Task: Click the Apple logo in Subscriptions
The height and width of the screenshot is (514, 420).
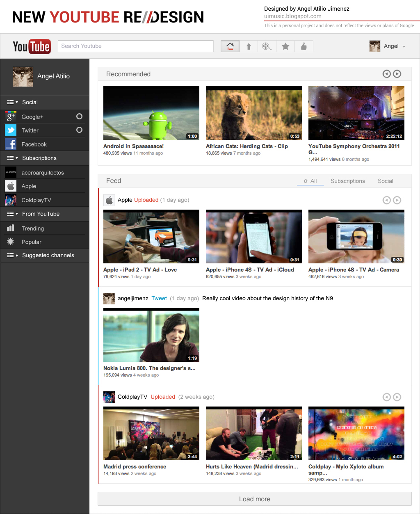Action: pyautogui.click(x=11, y=186)
